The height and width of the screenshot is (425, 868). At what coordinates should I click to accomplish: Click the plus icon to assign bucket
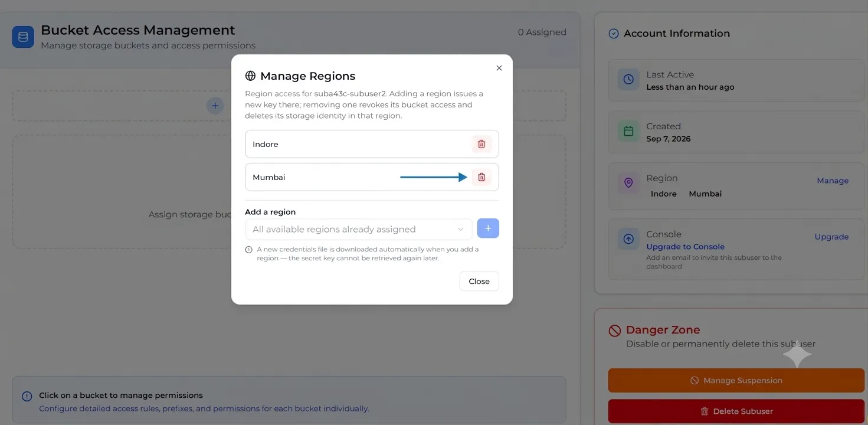pyautogui.click(x=215, y=106)
